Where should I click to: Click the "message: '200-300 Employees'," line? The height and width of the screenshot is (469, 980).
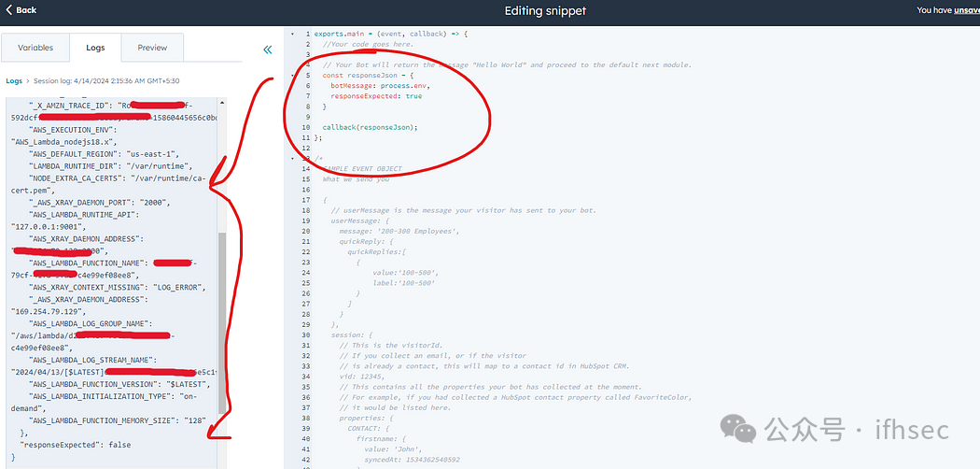399,232
